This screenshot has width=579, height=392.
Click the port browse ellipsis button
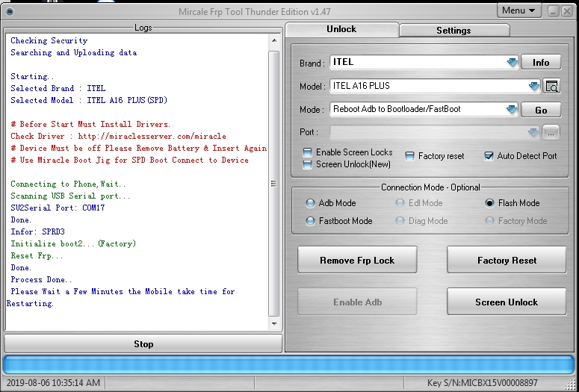click(551, 132)
